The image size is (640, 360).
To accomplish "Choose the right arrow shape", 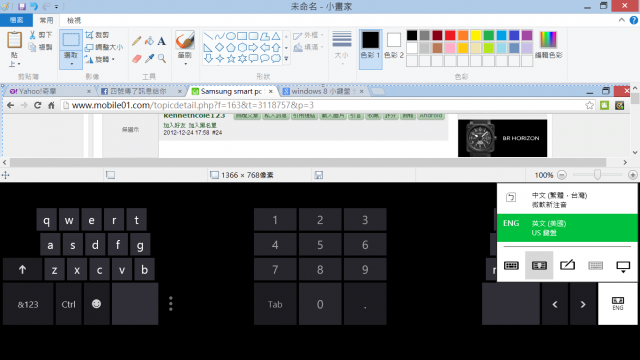I will (253, 47).
